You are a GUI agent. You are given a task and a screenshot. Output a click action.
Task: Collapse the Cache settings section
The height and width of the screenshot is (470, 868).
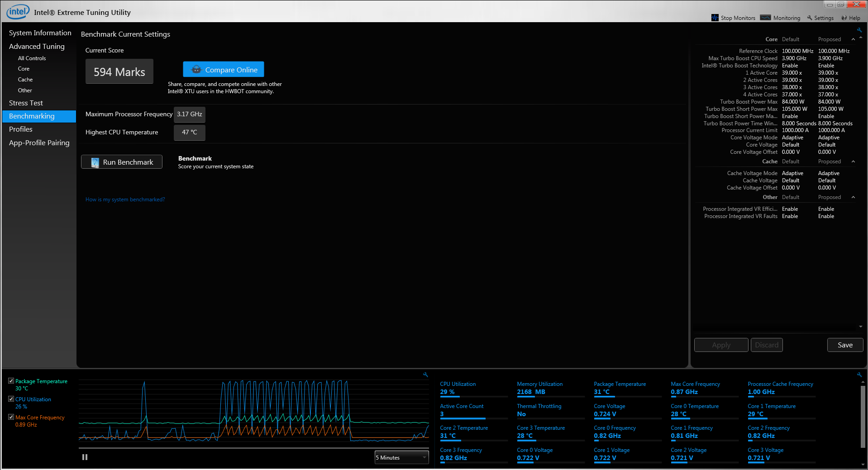(x=853, y=161)
